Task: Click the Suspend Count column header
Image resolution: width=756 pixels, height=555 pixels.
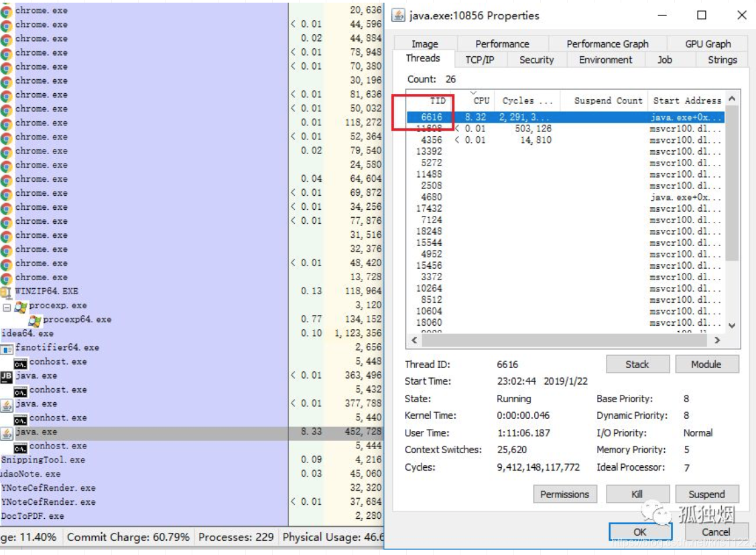Action: [x=604, y=101]
